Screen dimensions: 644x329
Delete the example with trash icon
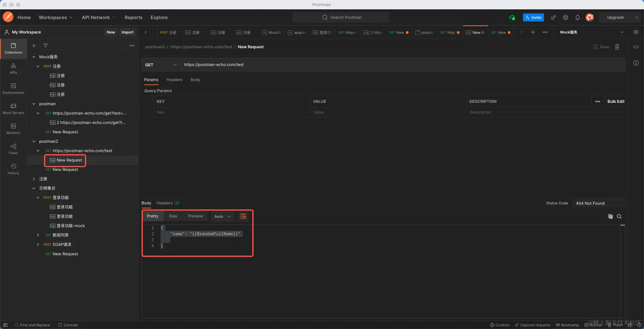point(617,47)
